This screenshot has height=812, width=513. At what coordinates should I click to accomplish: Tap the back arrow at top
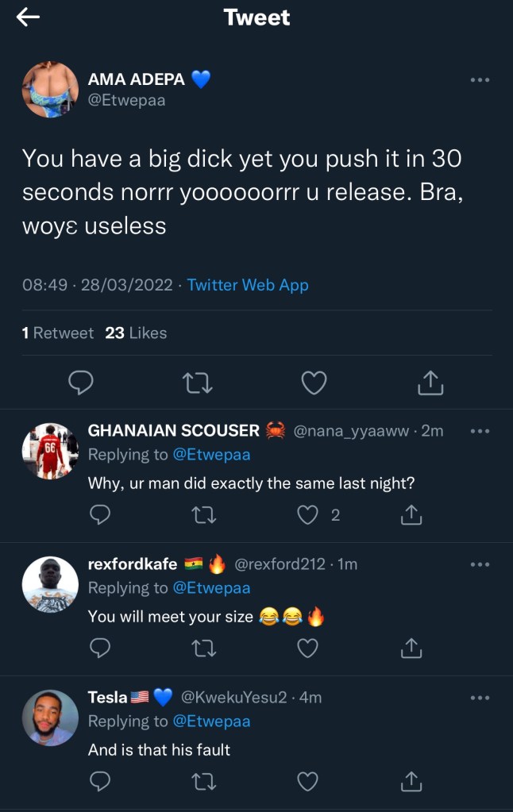click(x=28, y=17)
